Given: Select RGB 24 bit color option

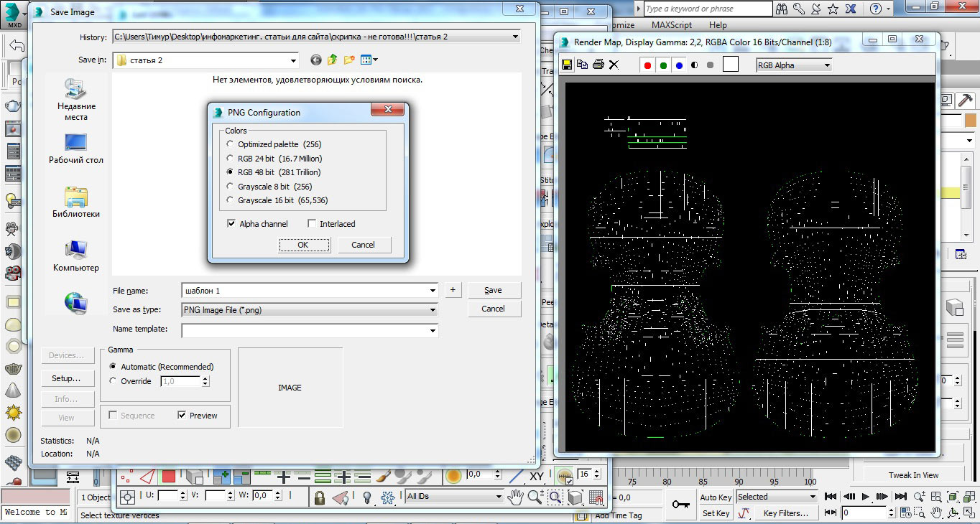Looking at the screenshot, I should [230, 159].
